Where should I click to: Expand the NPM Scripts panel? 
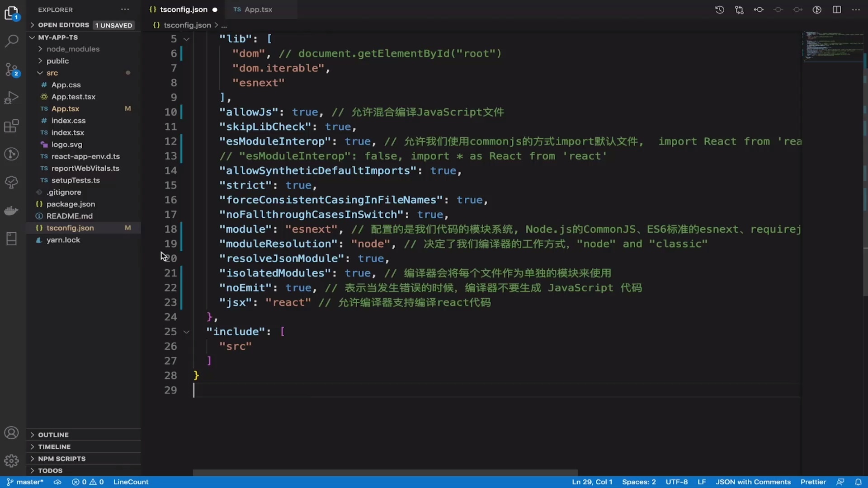coord(84,459)
